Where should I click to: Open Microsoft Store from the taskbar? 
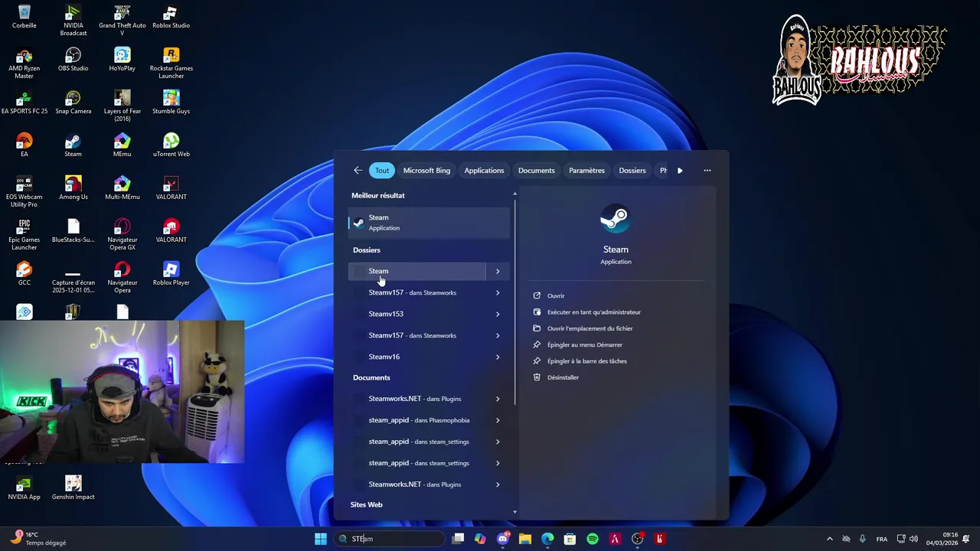pos(570,539)
